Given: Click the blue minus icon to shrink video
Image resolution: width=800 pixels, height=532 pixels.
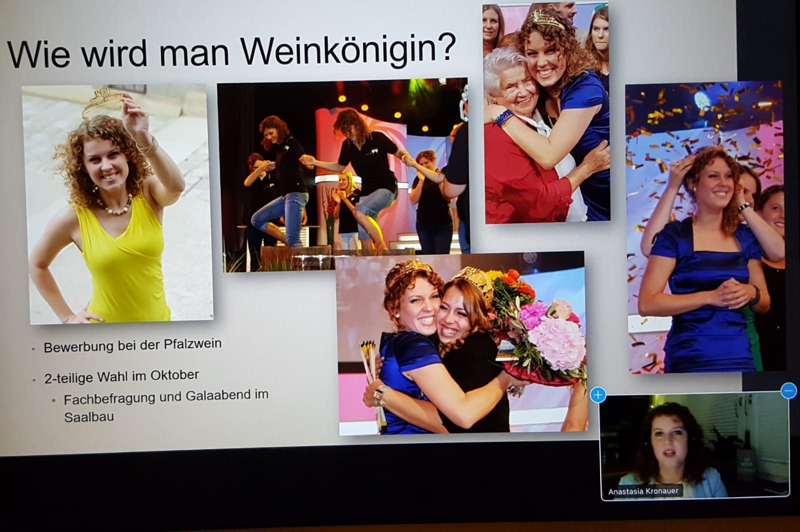Looking at the screenshot, I should pos(788,390).
